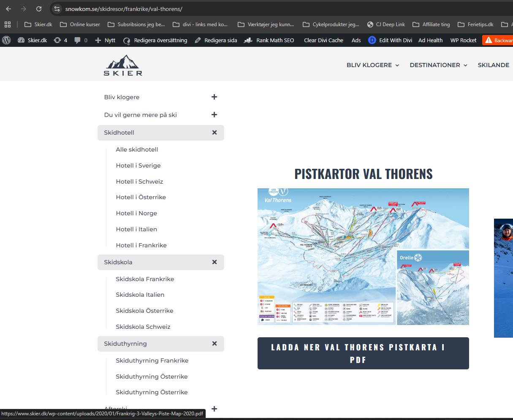Collapse the Skiduthyrning section
The image size is (513, 420).
[x=214, y=344]
